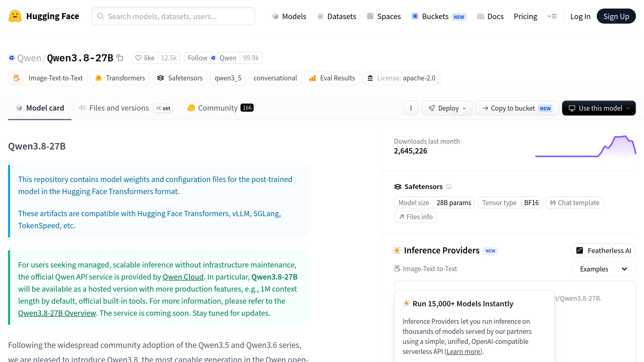Focus the search models input field

[173, 16]
